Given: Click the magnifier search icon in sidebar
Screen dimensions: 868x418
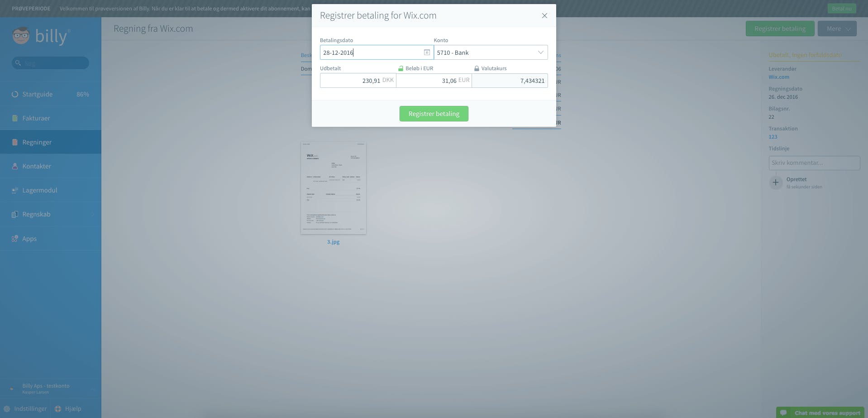Looking at the screenshot, I should 18,63.
